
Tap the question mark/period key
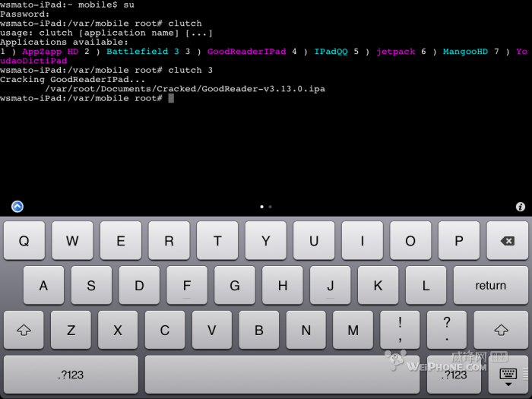447,329
